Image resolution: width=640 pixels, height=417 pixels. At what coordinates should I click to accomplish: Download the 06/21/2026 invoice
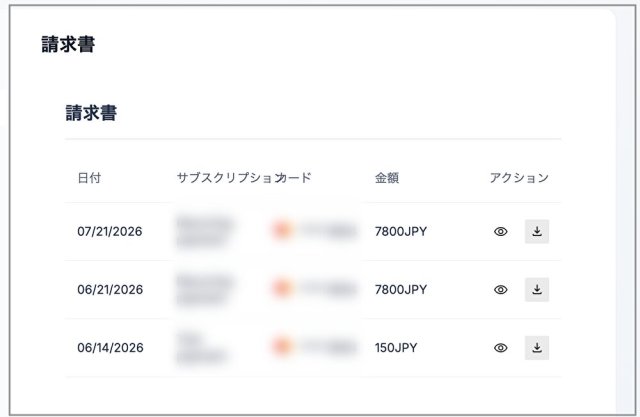coord(537,290)
